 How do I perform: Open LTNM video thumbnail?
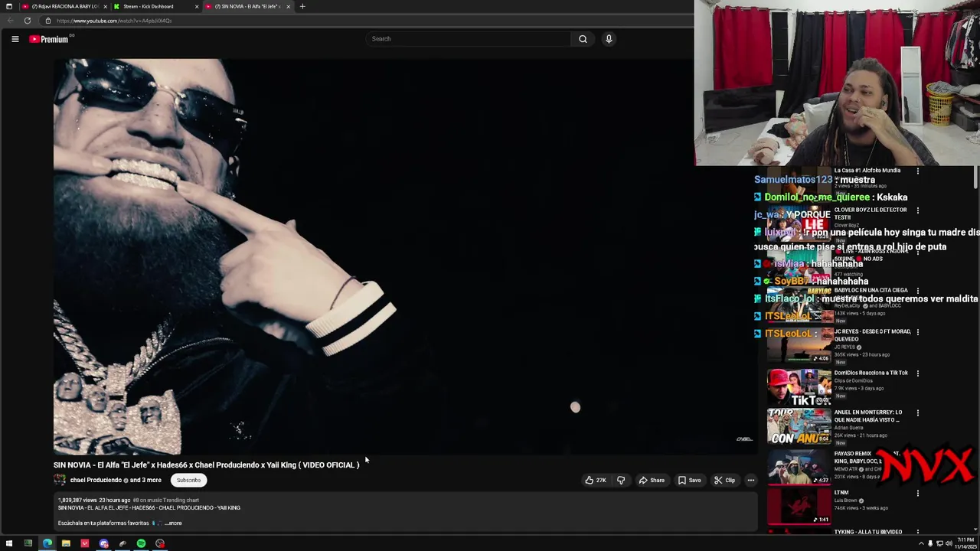point(799,507)
